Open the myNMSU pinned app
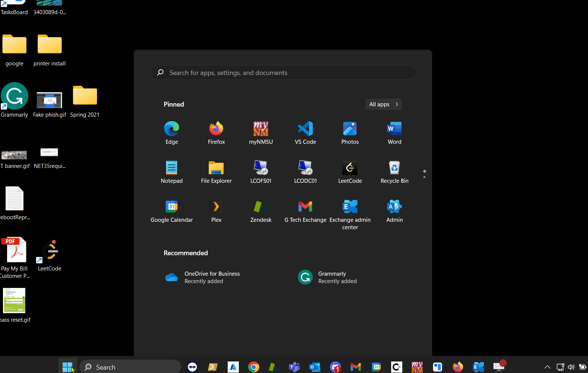 point(261,133)
